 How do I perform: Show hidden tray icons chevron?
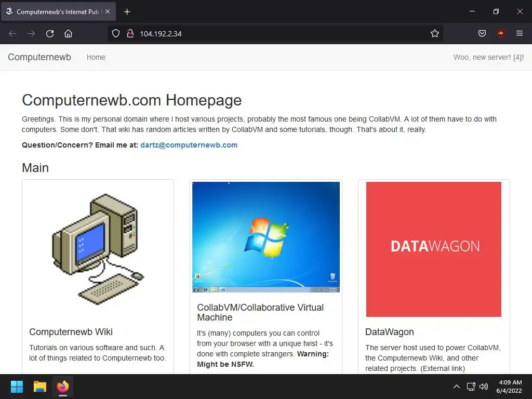(457, 387)
